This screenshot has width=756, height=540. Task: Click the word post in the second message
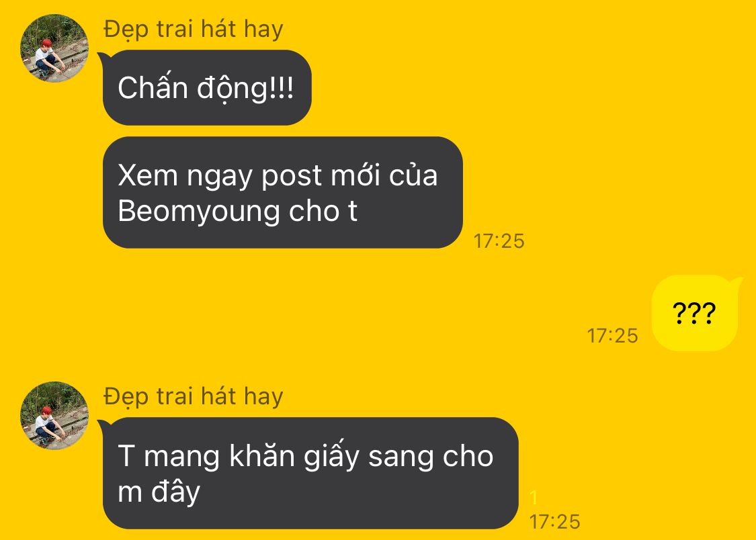pos(291,177)
